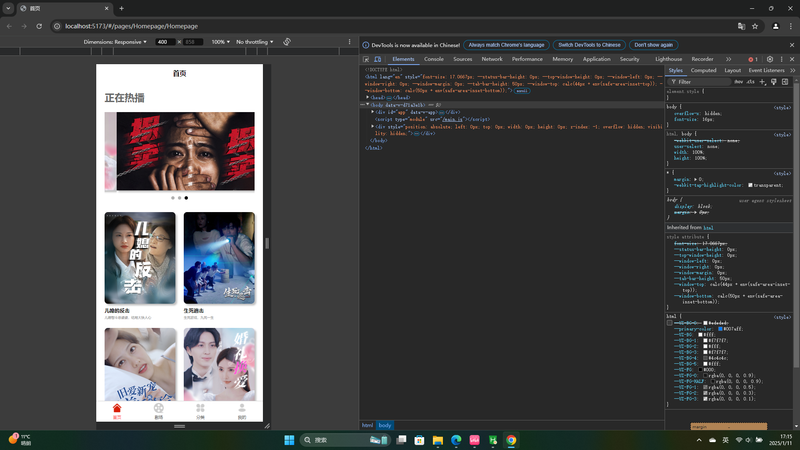This screenshot has height=450, width=800.
Task: Switch to the Computed styles tab
Action: 704,70
